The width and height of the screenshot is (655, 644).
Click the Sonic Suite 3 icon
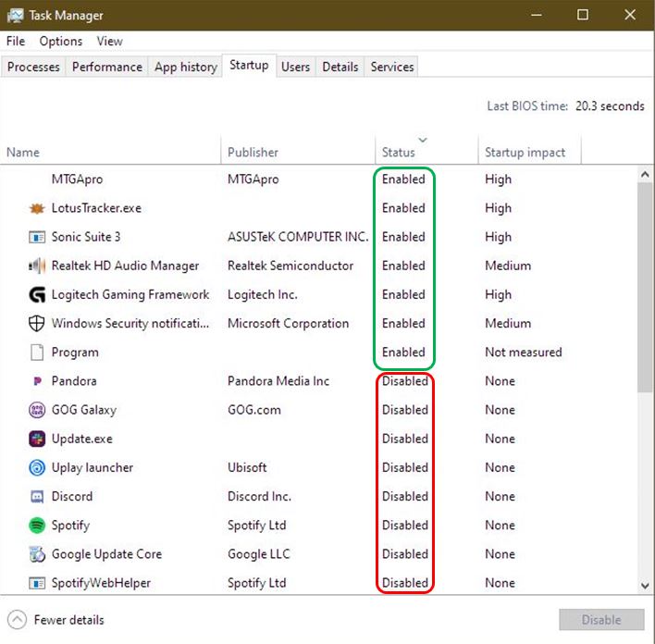(37, 237)
